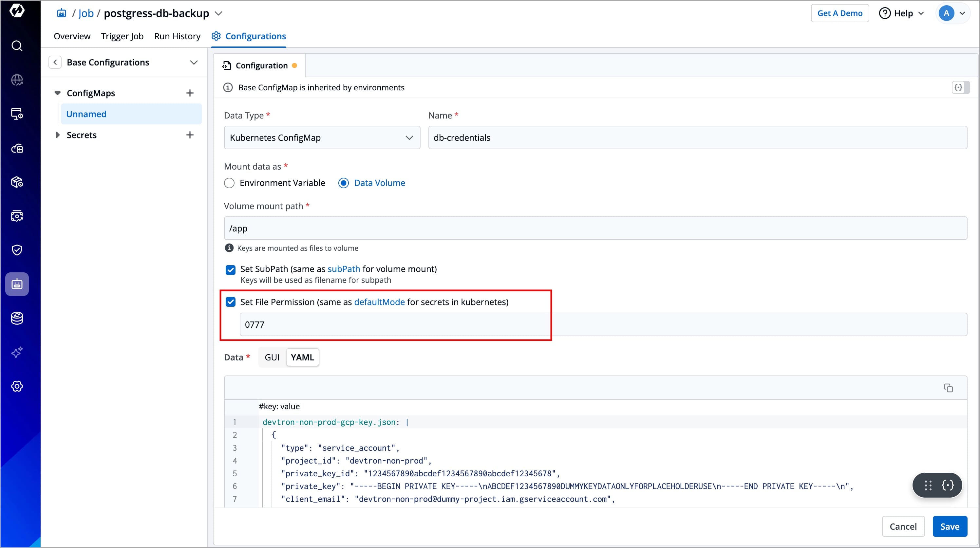This screenshot has width=980, height=548.
Task: Click the Save button
Action: tap(950, 526)
